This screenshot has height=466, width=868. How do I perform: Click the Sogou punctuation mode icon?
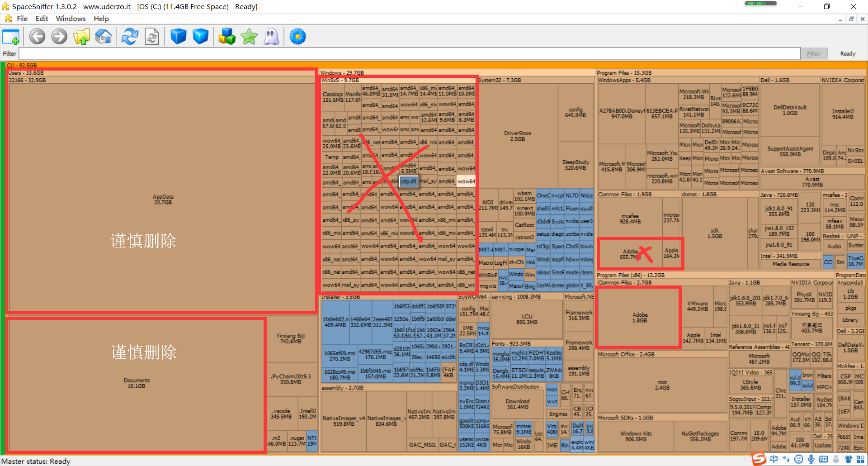pos(786,459)
